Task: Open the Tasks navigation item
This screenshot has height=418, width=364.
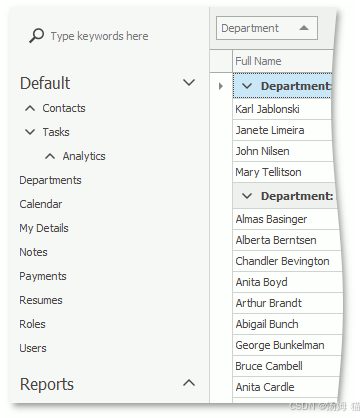Action: click(56, 132)
